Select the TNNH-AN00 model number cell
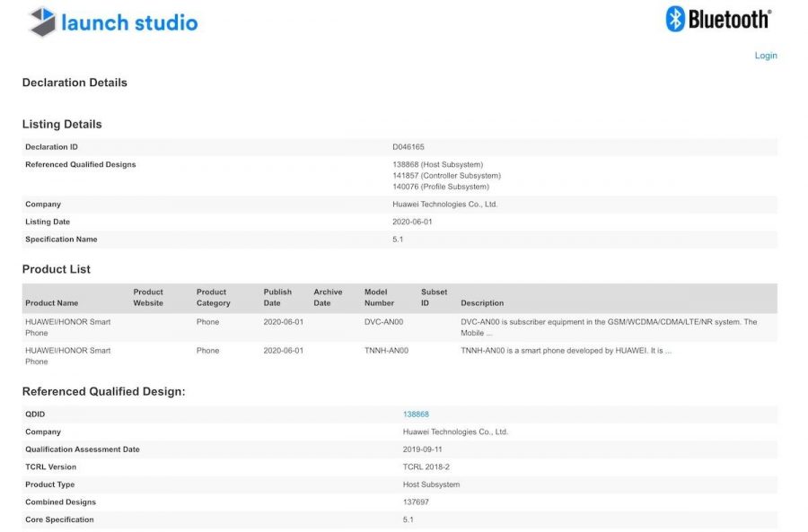 tap(388, 351)
